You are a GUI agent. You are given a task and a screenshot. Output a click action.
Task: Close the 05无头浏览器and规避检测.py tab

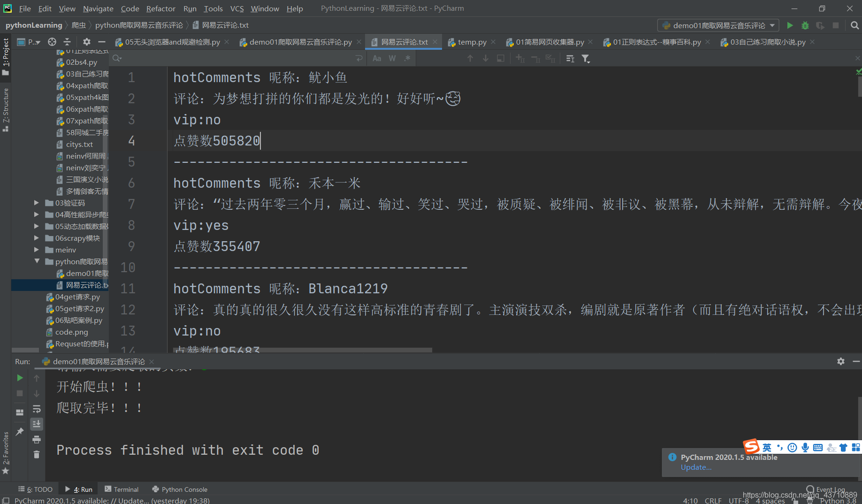point(227,42)
